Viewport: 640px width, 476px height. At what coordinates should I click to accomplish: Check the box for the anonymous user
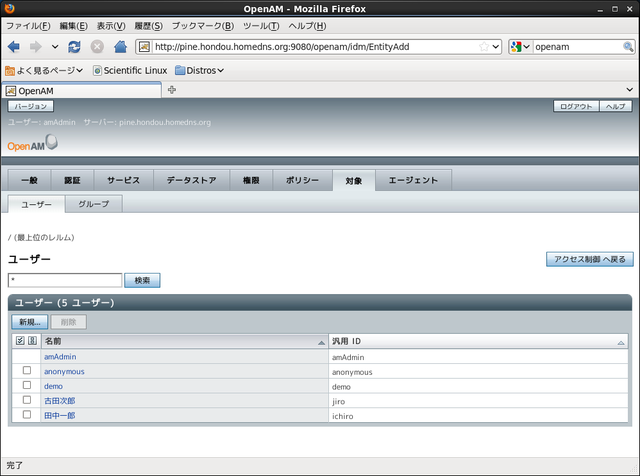pos(27,371)
